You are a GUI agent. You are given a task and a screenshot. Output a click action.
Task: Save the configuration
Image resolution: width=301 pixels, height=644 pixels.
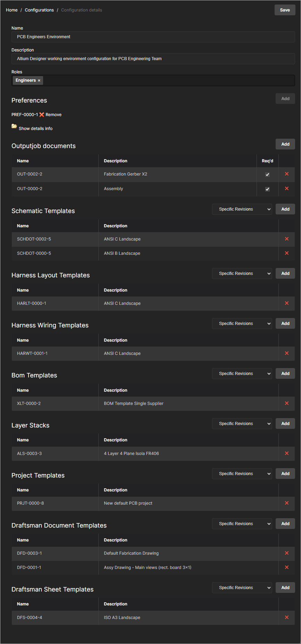(285, 10)
